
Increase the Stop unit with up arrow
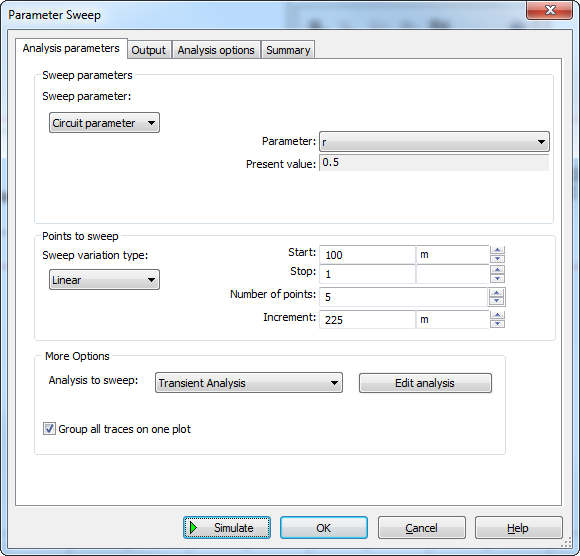[x=498, y=270]
